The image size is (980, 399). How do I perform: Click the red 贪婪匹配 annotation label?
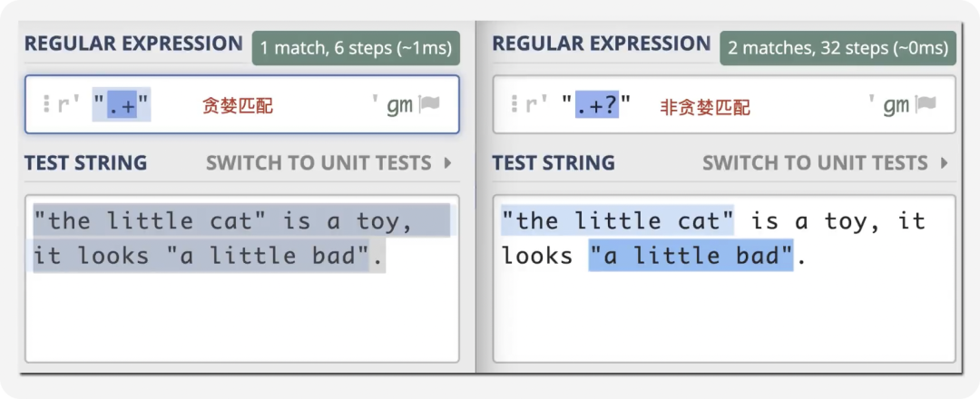pyautogui.click(x=237, y=106)
